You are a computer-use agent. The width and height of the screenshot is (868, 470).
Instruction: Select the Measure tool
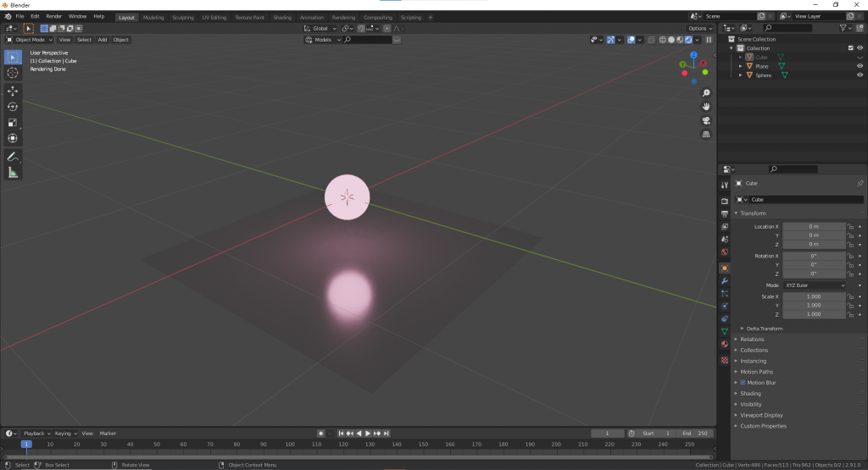click(13, 173)
